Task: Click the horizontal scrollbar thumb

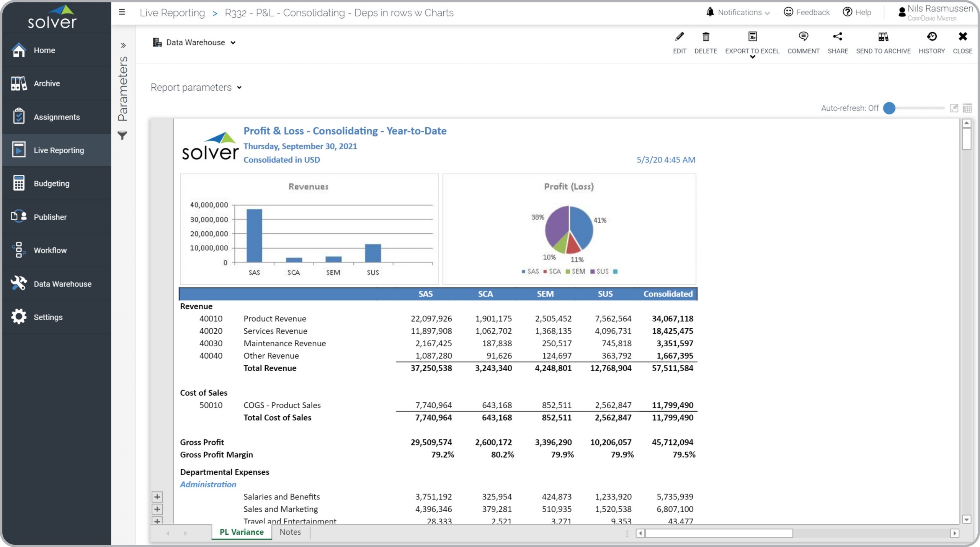Action: pyautogui.click(x=719, y=533)
